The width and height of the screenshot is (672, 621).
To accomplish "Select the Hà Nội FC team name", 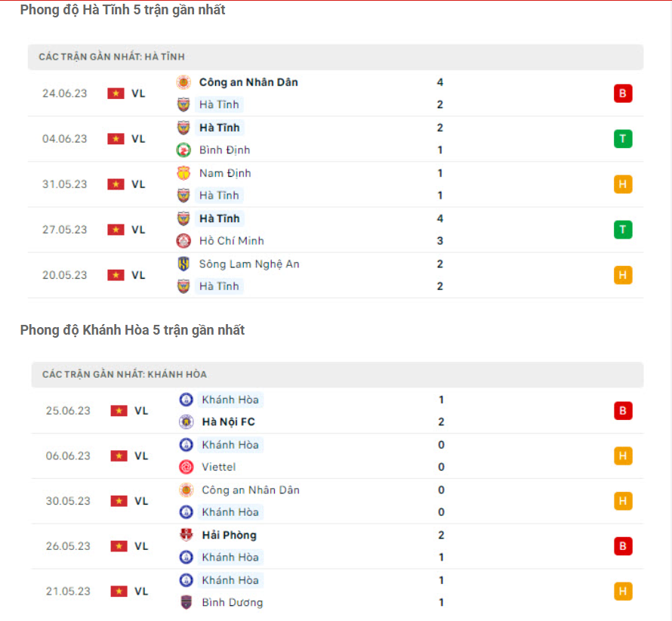I will pyautogui.click(x=228, y=422).
